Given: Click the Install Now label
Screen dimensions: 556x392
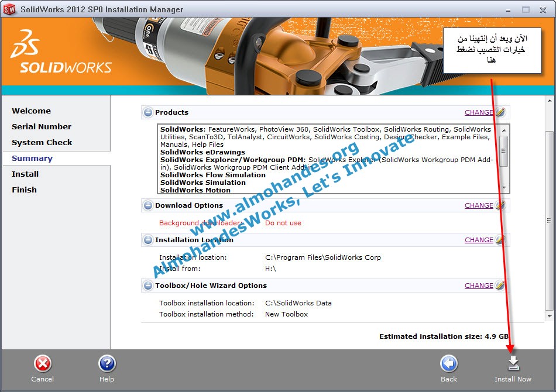Looking at the screenshot, I should (513, 379).
